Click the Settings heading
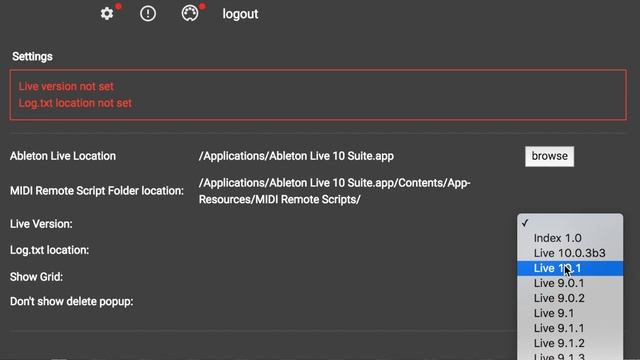 32,56
